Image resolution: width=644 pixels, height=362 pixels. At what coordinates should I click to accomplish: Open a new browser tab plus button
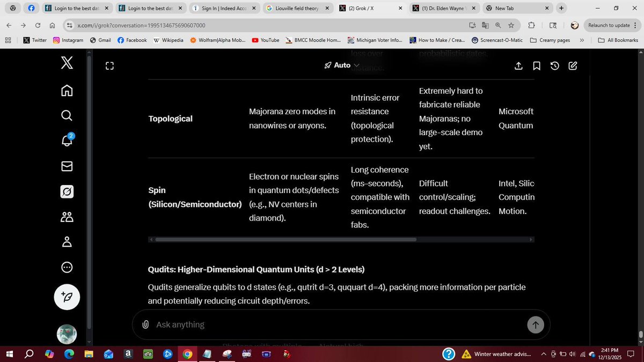(x=561, y=8)
